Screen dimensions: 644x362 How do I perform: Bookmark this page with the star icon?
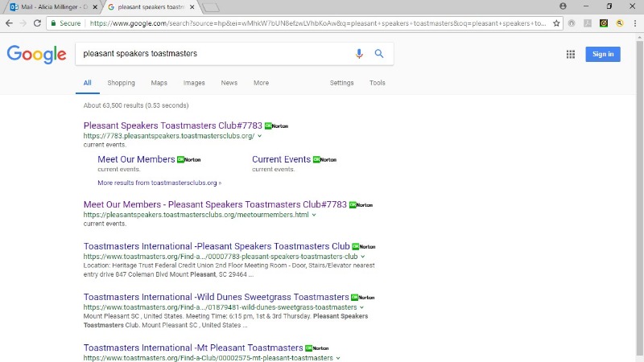556,23
